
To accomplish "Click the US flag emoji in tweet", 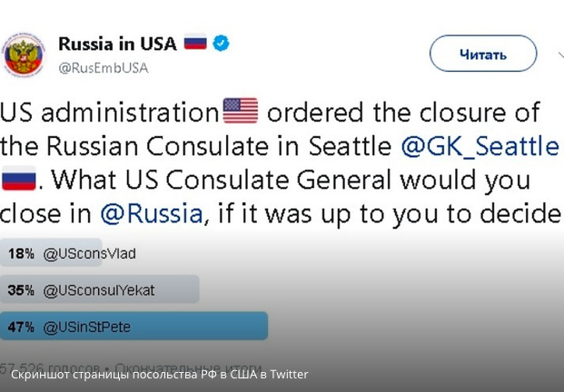I will tap(241, 111).
